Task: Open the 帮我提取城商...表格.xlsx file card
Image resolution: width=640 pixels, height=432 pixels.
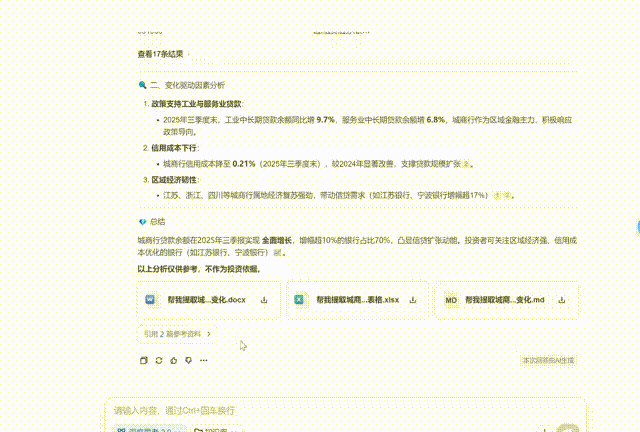Action: (x=358, y=300)
